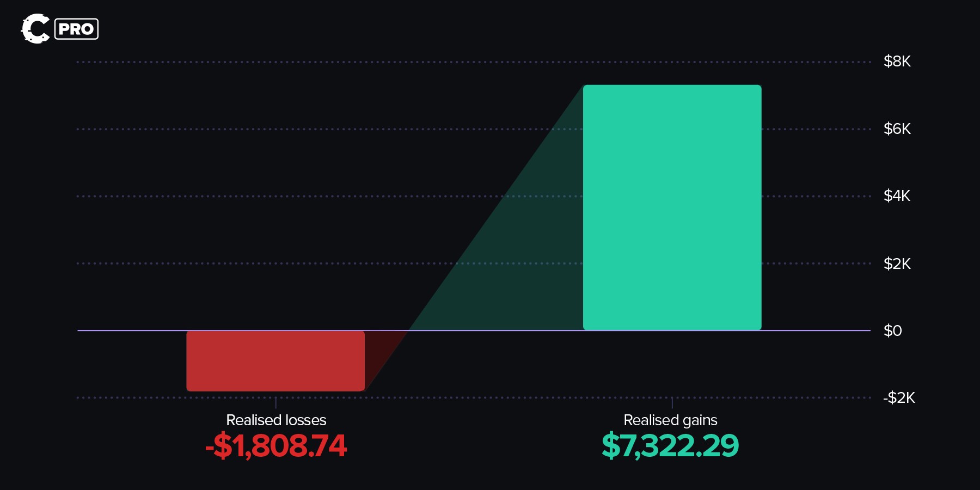Screen dimensions: 980x490
Task: Click the PRO badge
Action: 76,29
